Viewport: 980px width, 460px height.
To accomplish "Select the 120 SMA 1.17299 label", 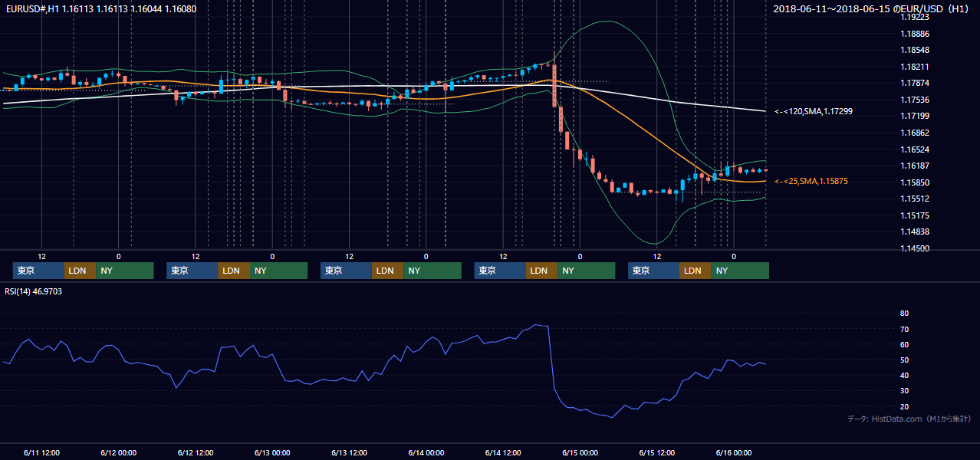I will [813, 111].
